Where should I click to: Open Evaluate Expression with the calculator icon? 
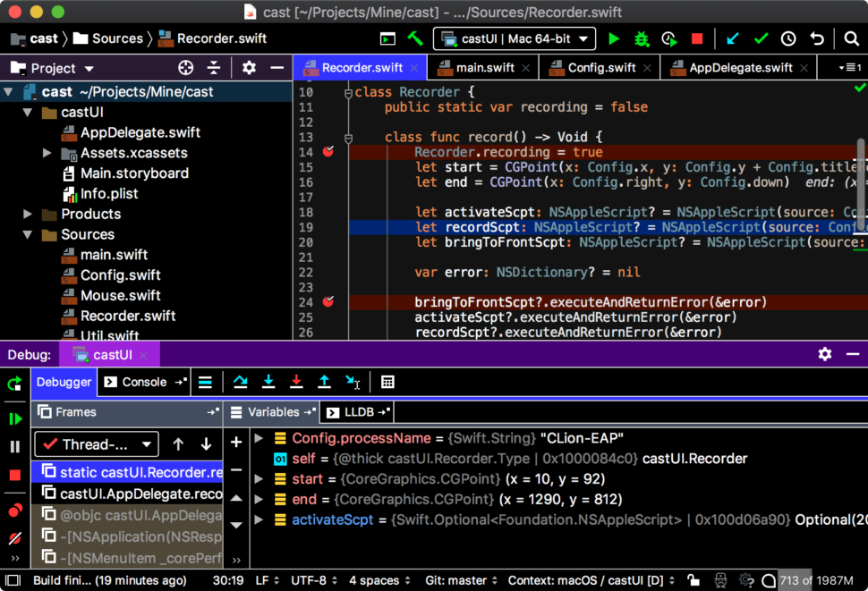(x=387, y=382)
